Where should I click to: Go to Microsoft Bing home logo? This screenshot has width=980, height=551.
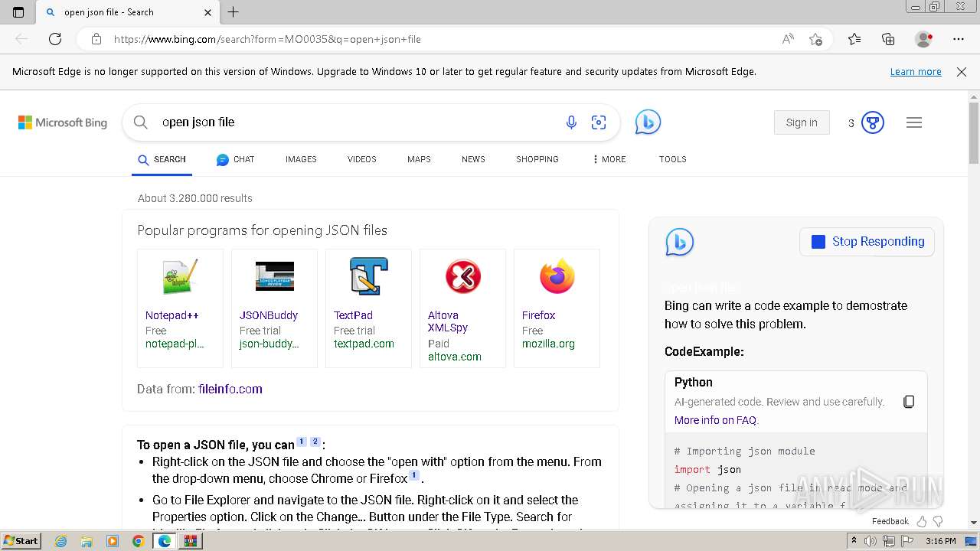coord(63,122)
